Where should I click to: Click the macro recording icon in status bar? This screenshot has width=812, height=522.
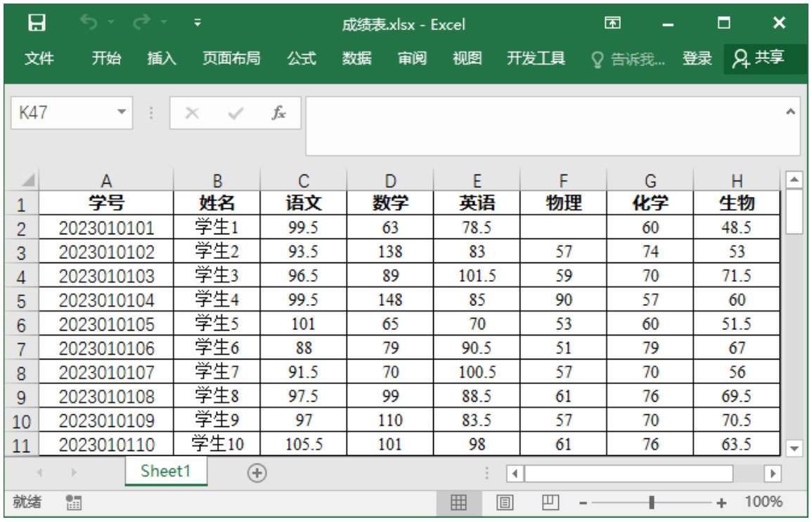tap(72, 502)
